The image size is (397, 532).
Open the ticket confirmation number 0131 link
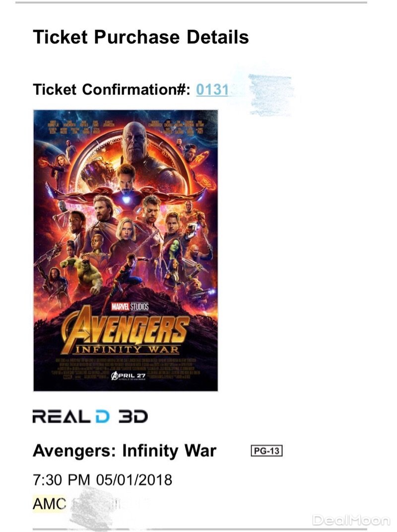212,90
